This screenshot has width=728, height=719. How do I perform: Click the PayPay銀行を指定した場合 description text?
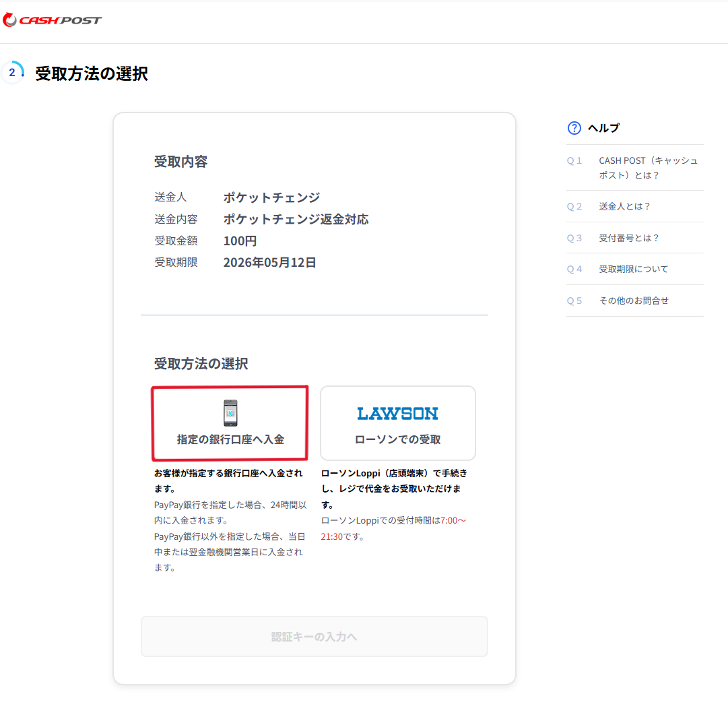(x=230, y=512)
